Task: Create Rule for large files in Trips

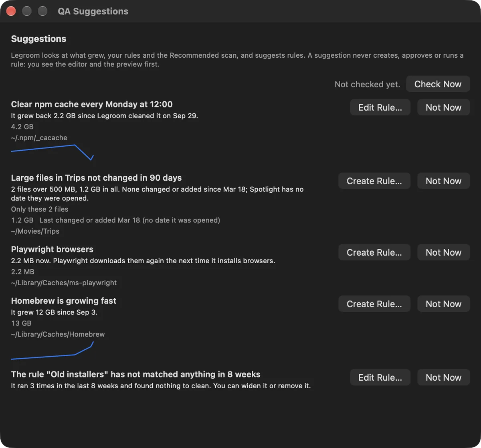Action: tap(374, 181)
